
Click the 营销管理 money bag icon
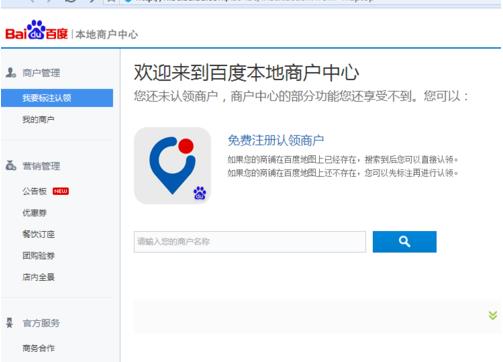click(x=11, y=165)
